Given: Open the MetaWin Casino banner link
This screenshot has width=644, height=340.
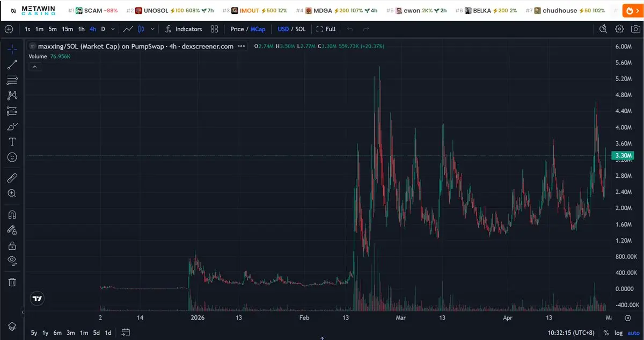Looking at the screenshot, I should [x=34, y=11].
